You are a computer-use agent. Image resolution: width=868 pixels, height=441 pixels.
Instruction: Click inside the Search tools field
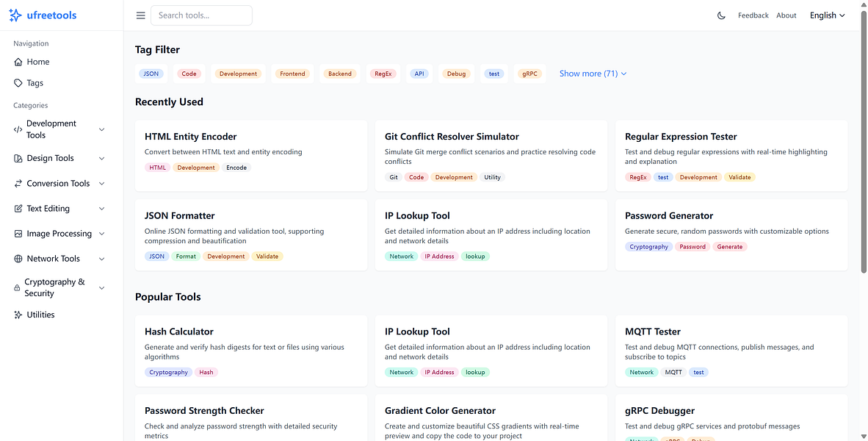pos(201,15)
